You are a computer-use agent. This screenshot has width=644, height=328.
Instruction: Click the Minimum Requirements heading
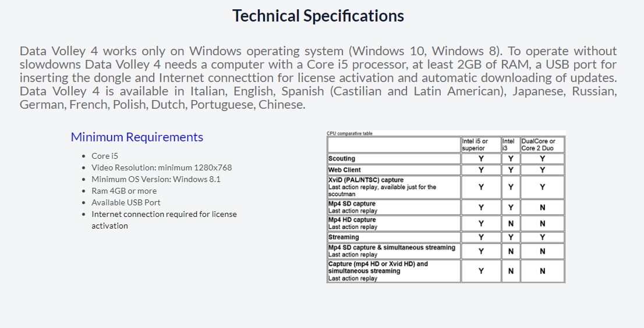pyautogui.click(x=137, y=137)
